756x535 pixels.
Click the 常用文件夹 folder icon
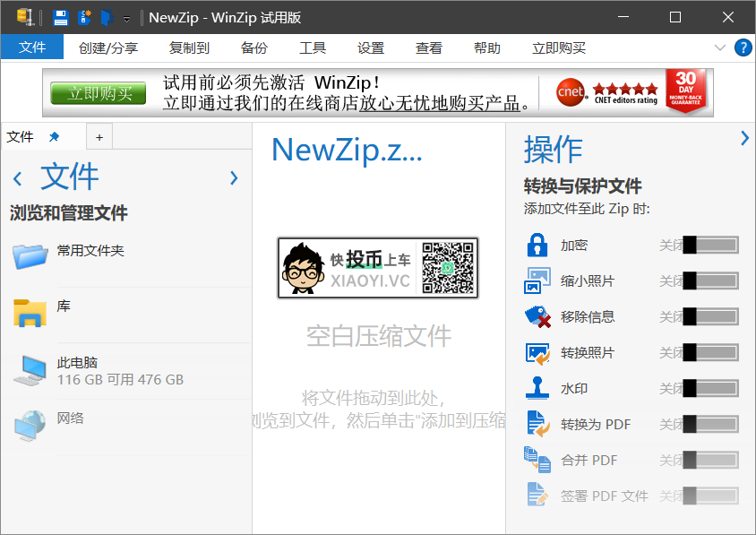tap(30, 255)
